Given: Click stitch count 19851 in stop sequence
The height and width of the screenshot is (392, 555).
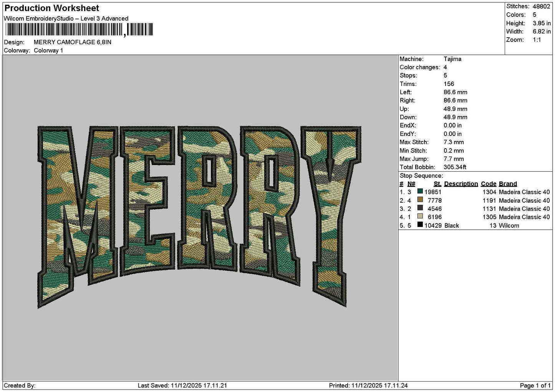Looking at the screenshot, I should tap(433, 192).
